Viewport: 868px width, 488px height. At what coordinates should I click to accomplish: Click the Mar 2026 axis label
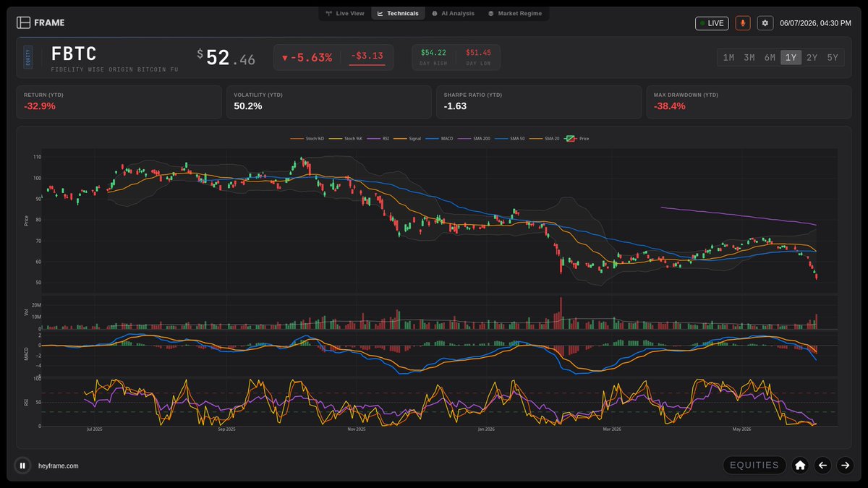pyautogui.click(x=612, y=429)
